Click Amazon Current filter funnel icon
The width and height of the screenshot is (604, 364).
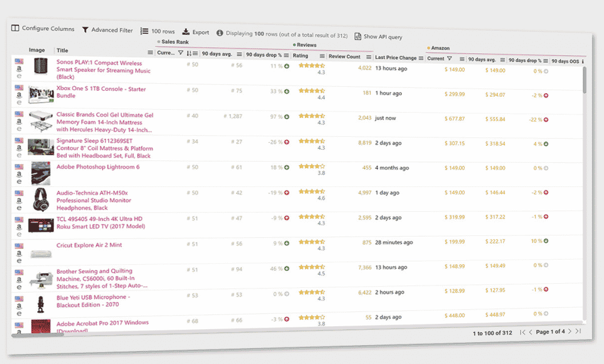449,58
